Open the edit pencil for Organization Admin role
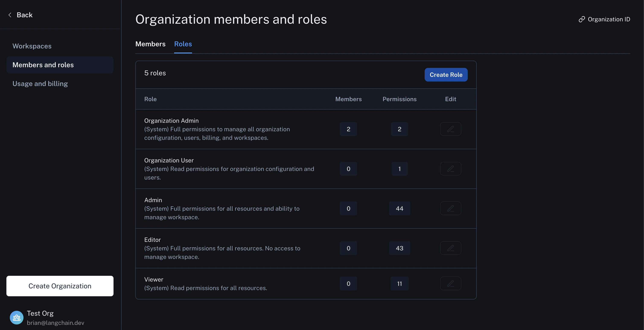Viewport: 644px width, 330px height. pyautogui.click(x=450, y=129)
